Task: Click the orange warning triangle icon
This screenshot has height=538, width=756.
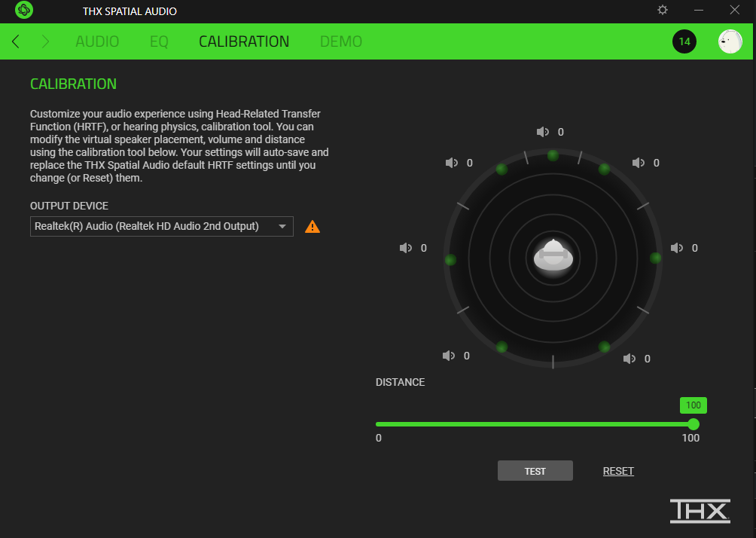Action: (312, 226)
